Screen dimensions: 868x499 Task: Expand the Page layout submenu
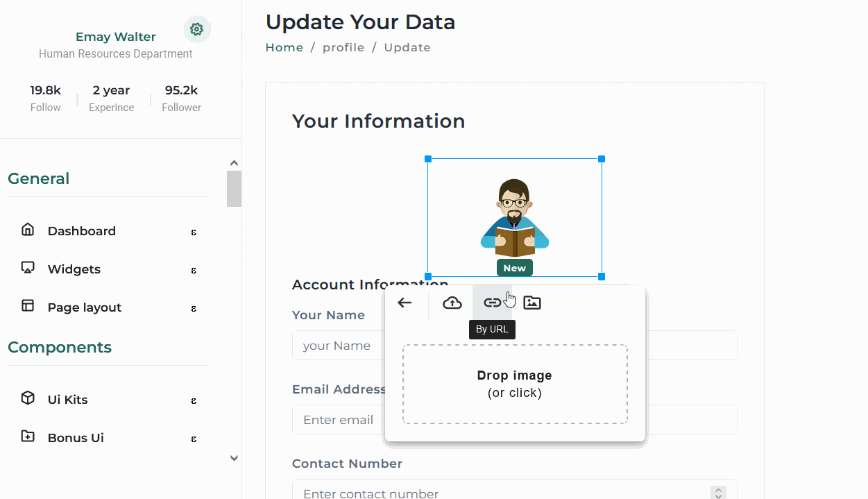(194, 308)
